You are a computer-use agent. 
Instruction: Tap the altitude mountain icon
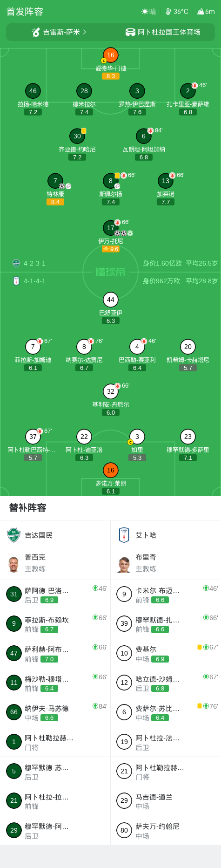201,12
